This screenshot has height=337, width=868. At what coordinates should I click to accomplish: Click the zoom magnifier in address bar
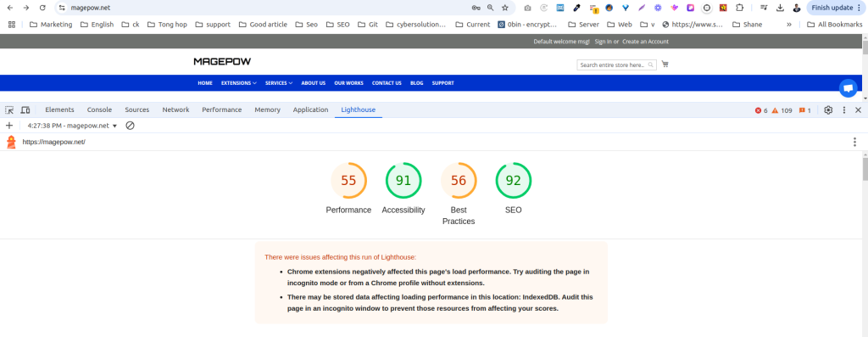point(491,8)
